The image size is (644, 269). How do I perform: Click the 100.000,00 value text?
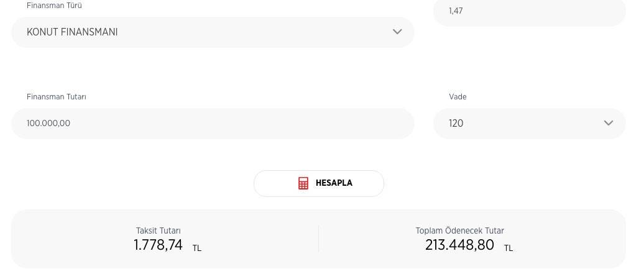coord(48,123)
